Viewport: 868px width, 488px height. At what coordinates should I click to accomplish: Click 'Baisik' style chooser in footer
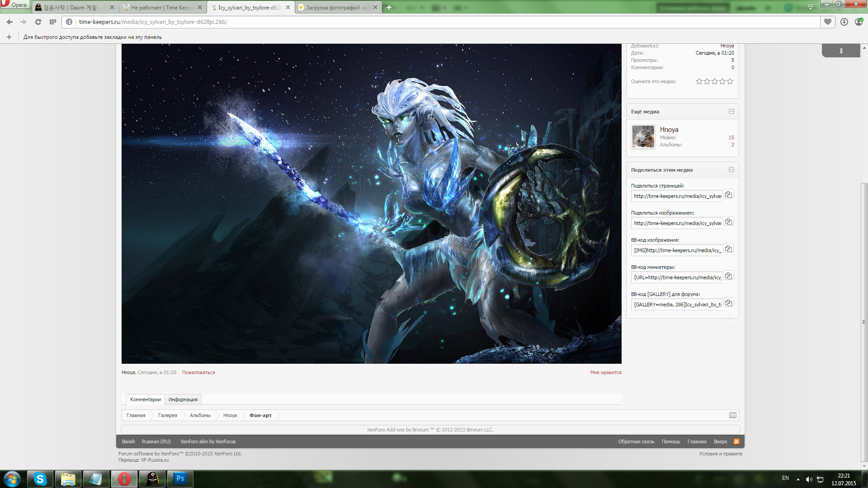click(x=128, y=441)
